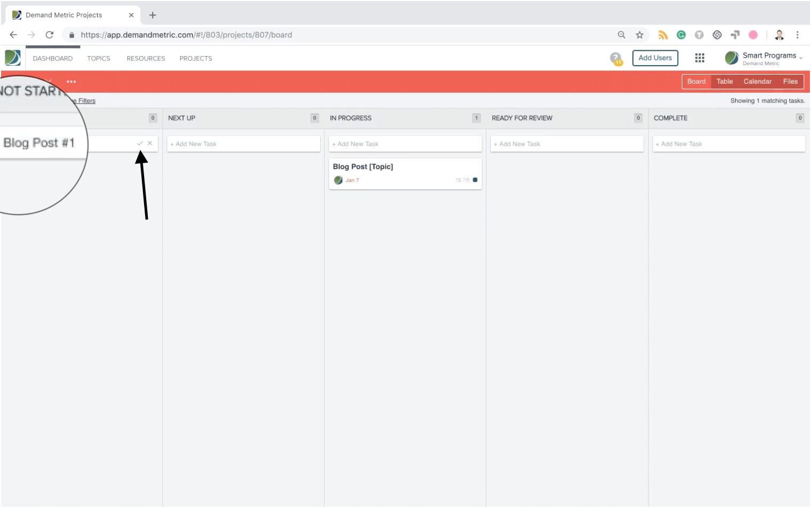
Task: Add new task in COMPLETE column
Action: point(729,144)
